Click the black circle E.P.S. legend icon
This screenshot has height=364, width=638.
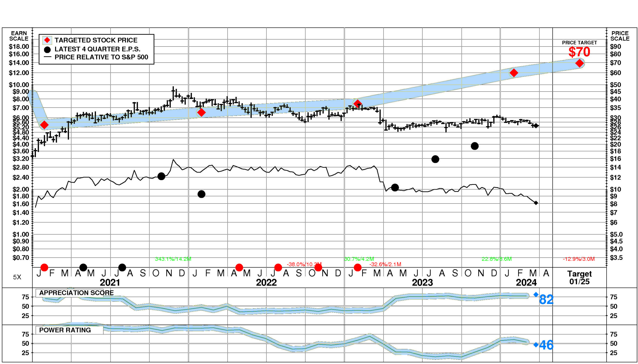[47, 50]
